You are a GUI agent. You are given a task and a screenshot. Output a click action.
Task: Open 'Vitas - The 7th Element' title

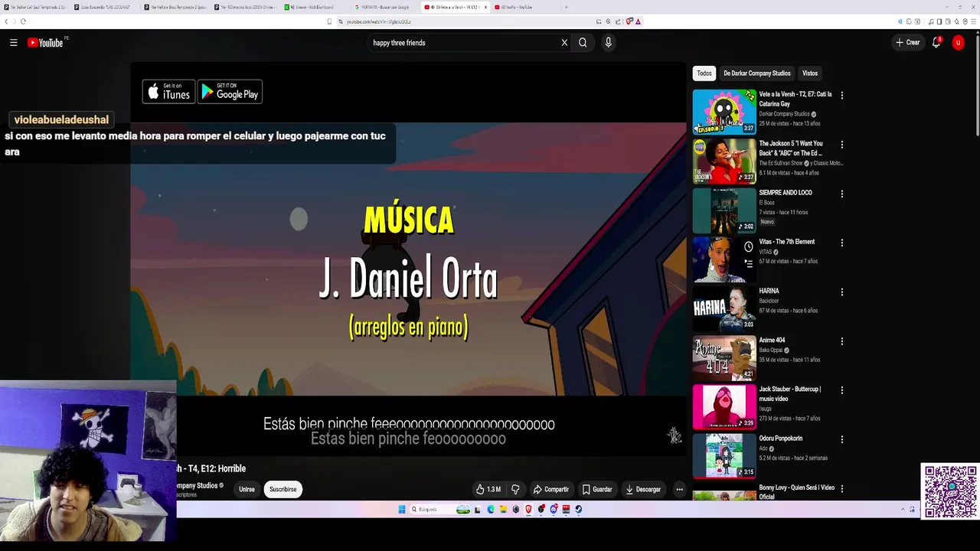click(787, 242)
